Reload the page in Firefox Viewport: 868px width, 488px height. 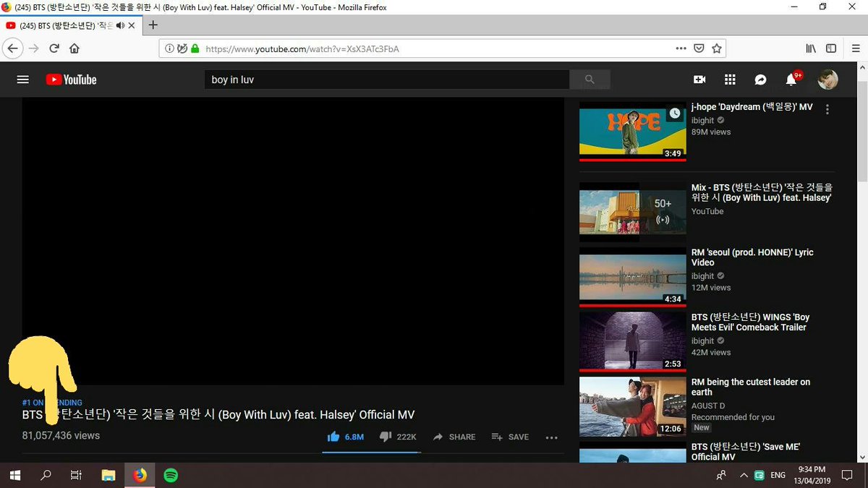pos(54,48)
